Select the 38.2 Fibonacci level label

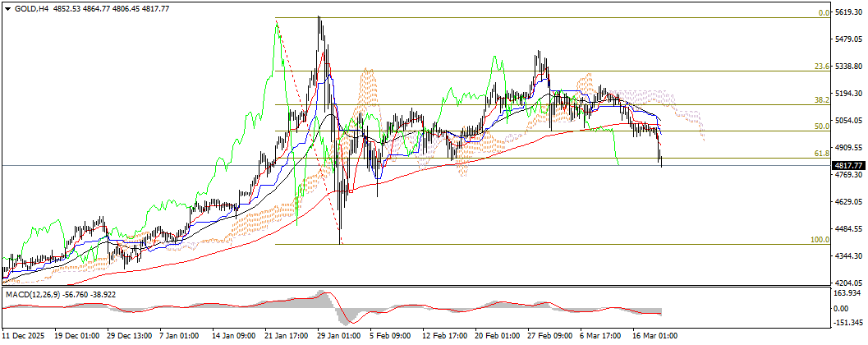point(823,100)
